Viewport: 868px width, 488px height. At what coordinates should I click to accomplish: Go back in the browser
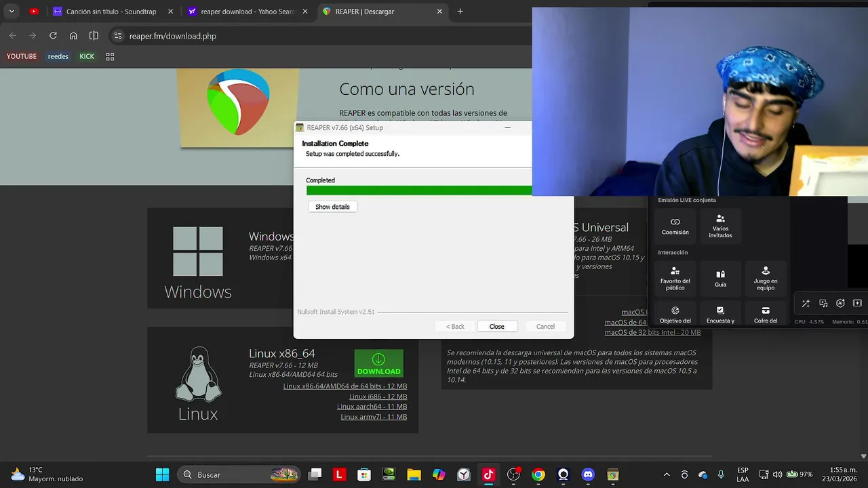coord(12,36)
